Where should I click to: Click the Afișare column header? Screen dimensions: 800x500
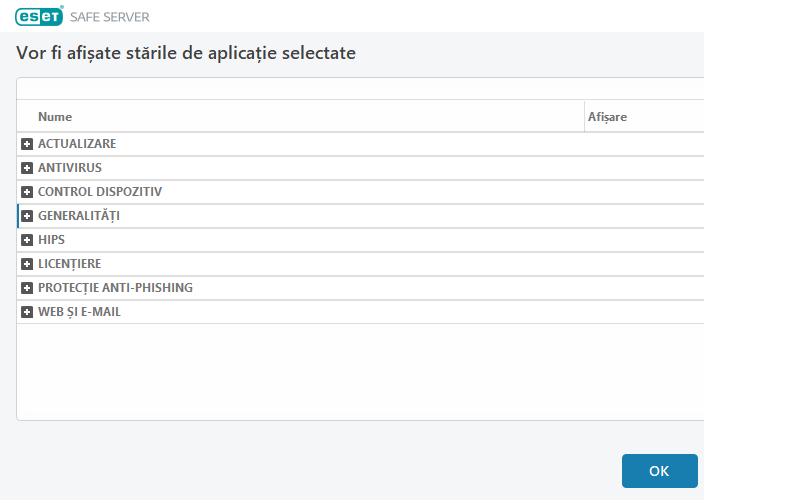(x=608, y=117)
